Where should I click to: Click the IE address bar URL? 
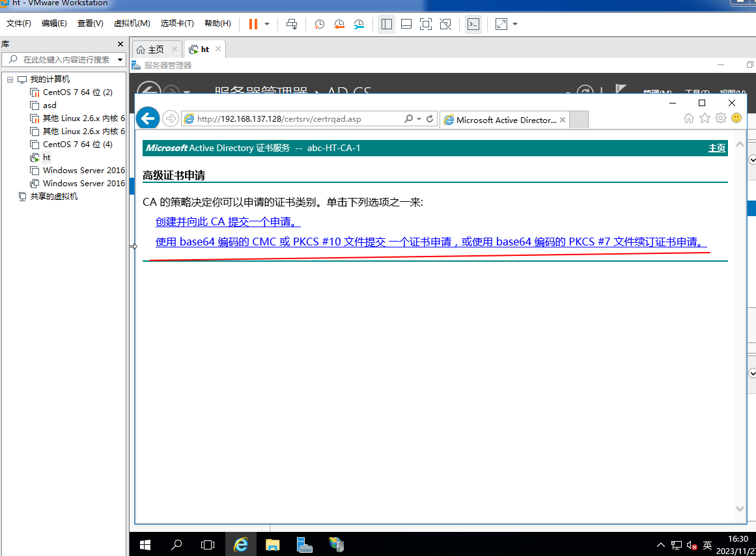[279, 119]
